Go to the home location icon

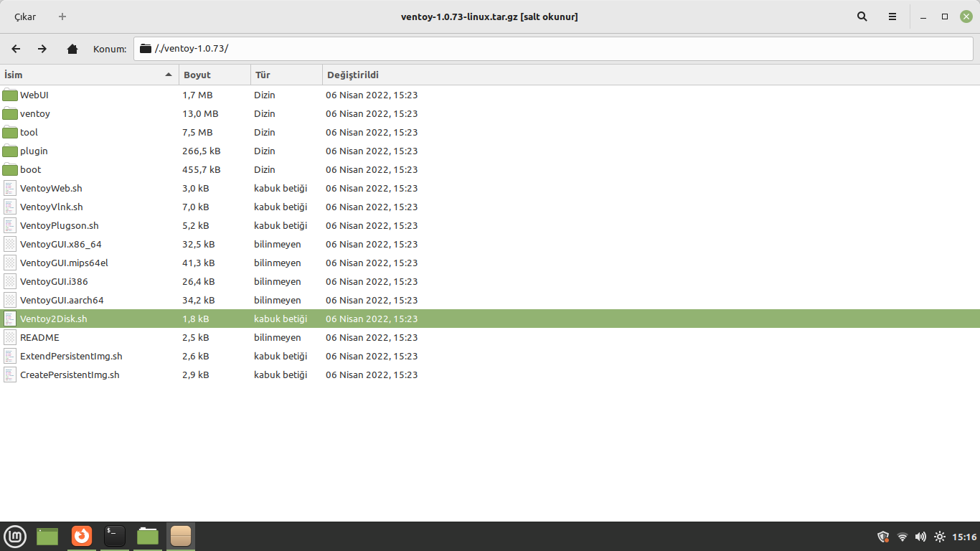72,49
